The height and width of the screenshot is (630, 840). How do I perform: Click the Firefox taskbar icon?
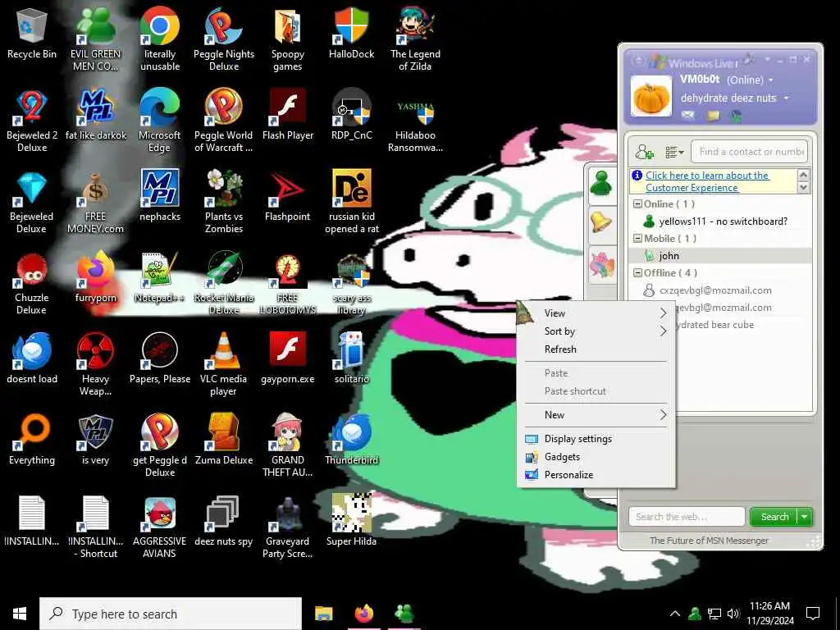pyautogui.click(x=363, y=614)
